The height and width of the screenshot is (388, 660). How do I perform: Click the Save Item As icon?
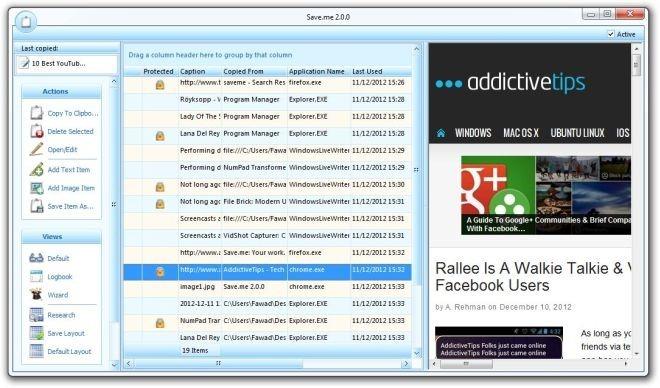coord(37,206)
